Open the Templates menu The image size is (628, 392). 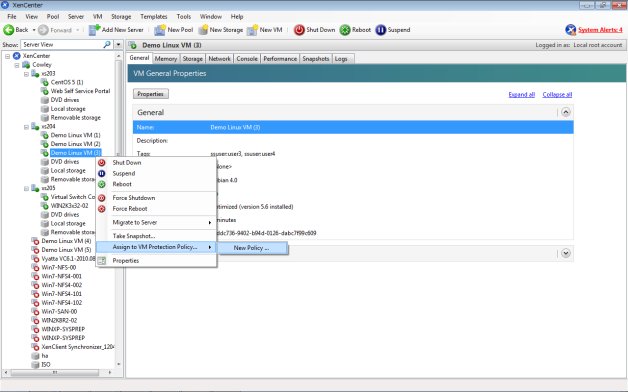tap(154, 16)
